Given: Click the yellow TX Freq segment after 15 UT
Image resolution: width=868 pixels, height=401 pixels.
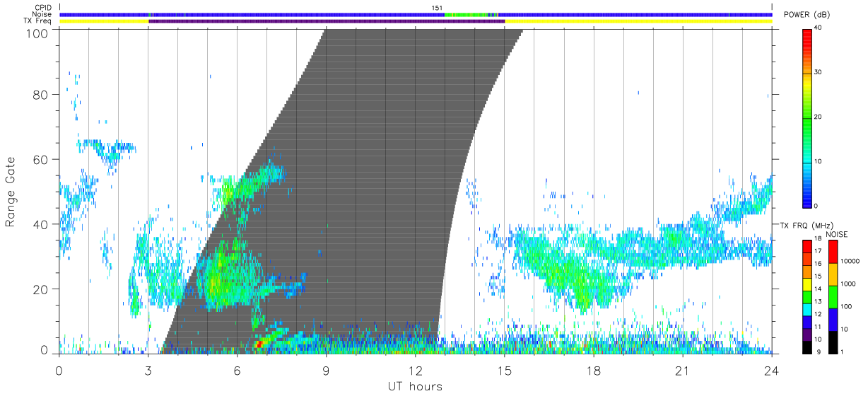Looking at the screenshot, I should click(x=638, y=21).
